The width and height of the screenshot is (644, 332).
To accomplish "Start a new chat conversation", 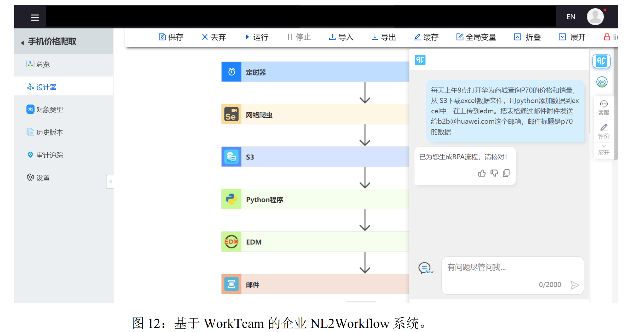I will pyautogui.click(x=425, y=268).
